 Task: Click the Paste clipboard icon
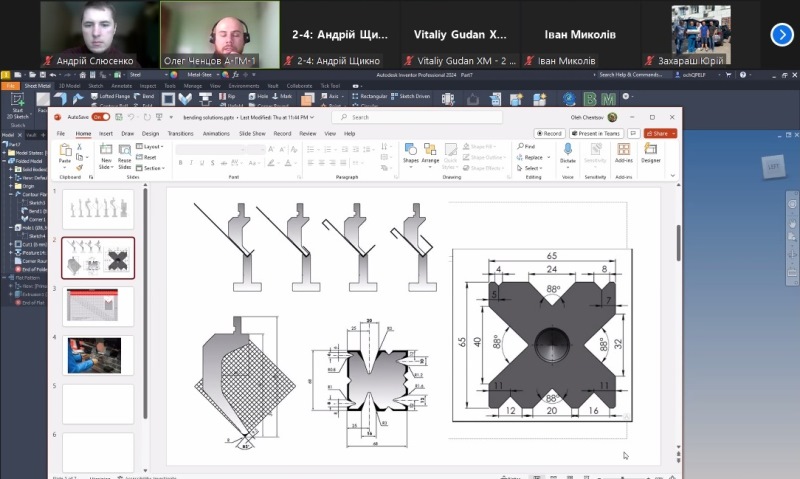(x=65, y=150)
